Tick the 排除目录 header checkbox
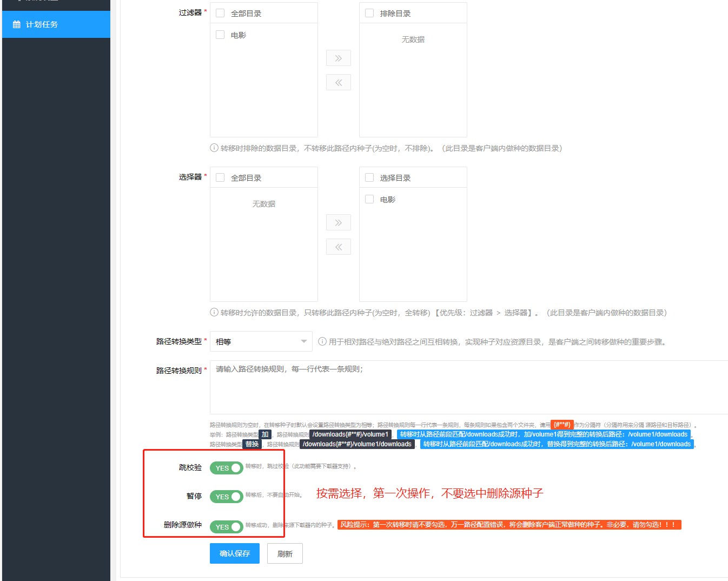This screenshot has width=728, height=581. 369,13
